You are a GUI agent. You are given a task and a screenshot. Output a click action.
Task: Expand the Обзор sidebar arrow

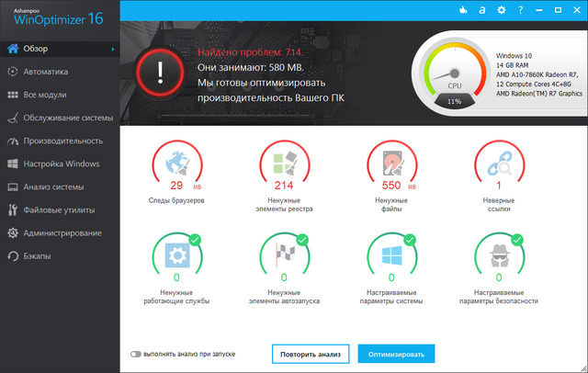pos(113,49)
